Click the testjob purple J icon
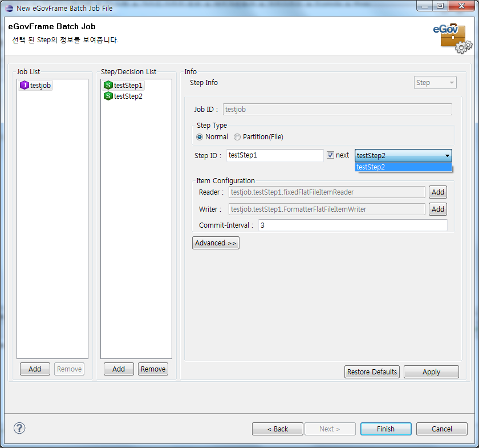 (x=24, y=85)
